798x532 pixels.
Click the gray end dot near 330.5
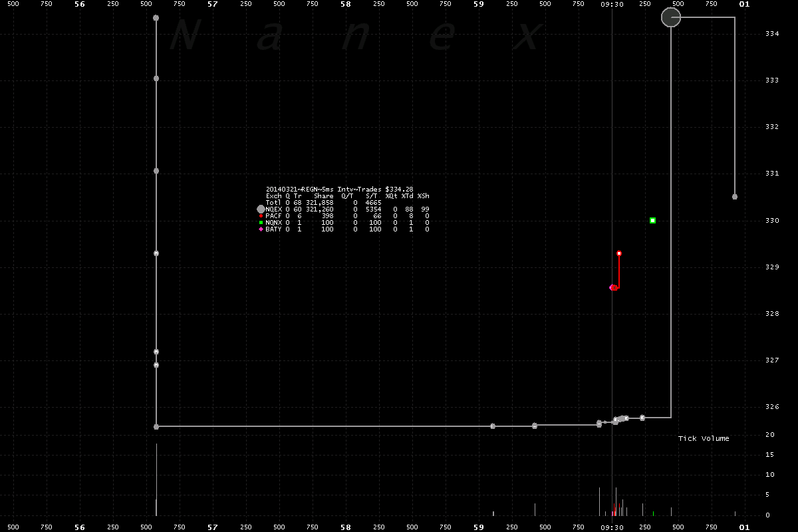tap(735, 197)
